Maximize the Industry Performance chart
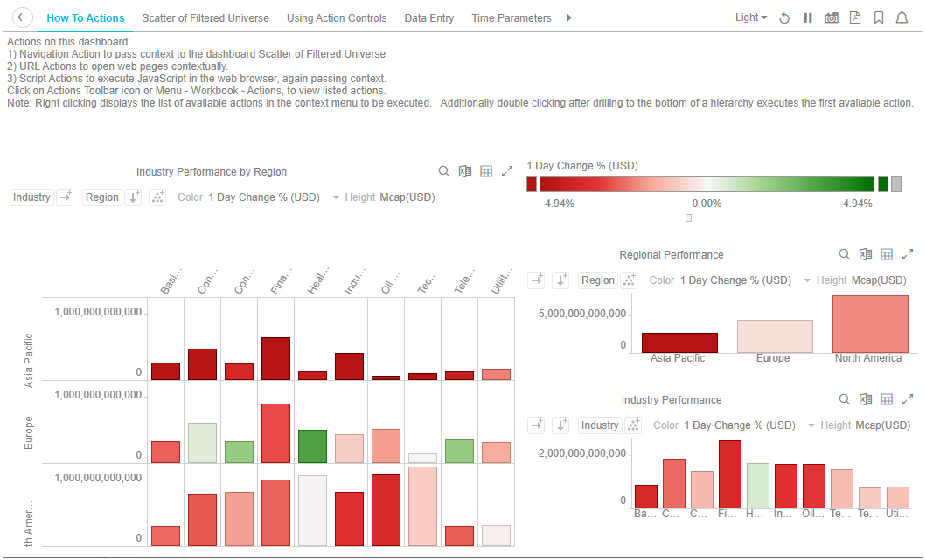The image size is (926, 560). (906, 400)
